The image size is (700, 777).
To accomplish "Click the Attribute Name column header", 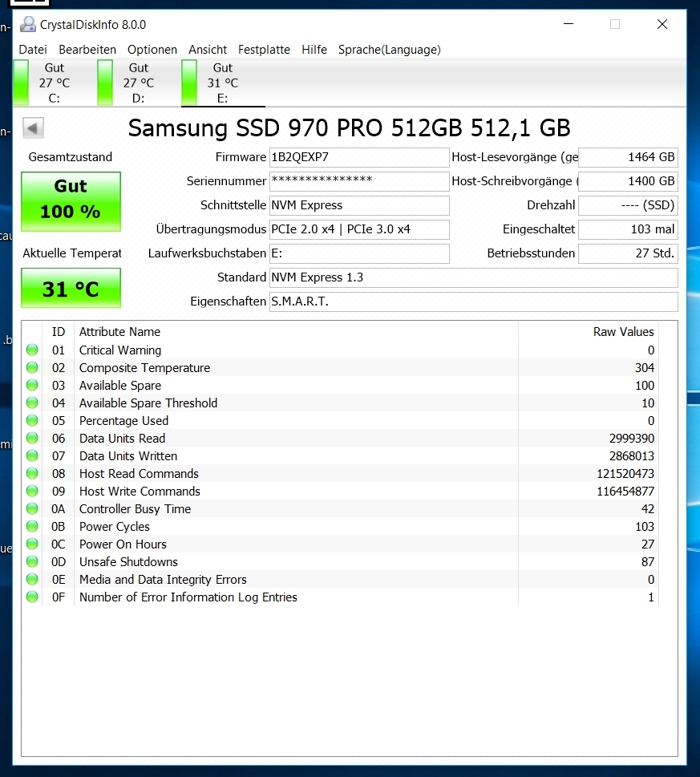I will 296,331.
